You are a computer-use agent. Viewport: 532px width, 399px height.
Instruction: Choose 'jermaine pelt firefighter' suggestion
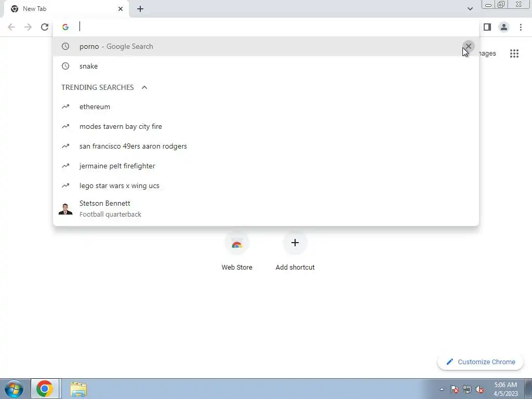tap(266, 166)
